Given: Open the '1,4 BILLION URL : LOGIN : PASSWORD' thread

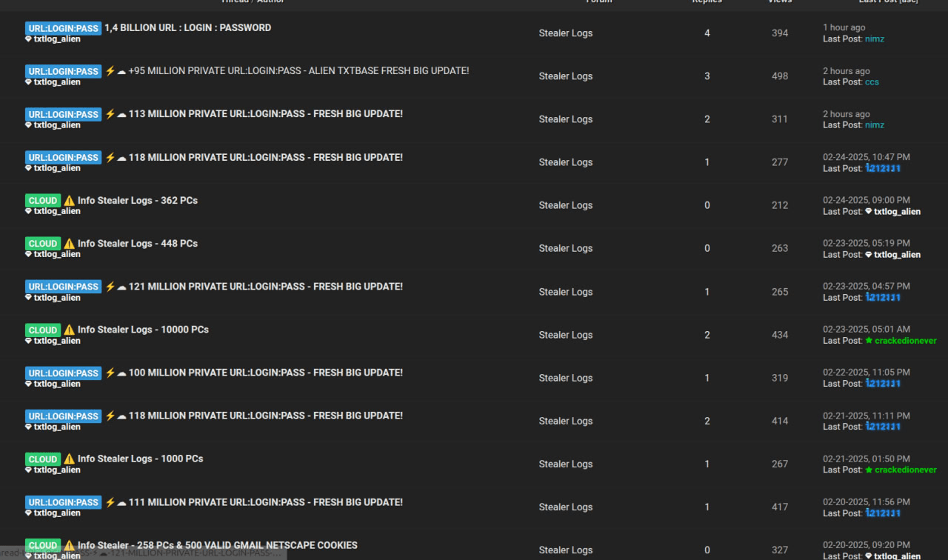Looking at the screenshot, I should 186,27.
